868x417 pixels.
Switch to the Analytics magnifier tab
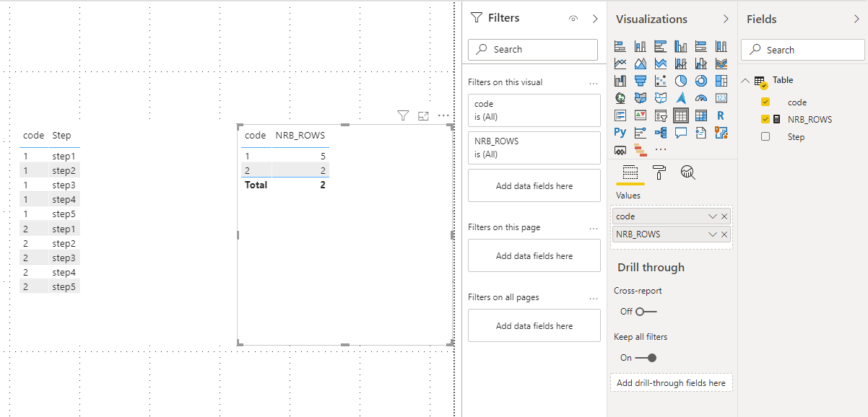688,172
